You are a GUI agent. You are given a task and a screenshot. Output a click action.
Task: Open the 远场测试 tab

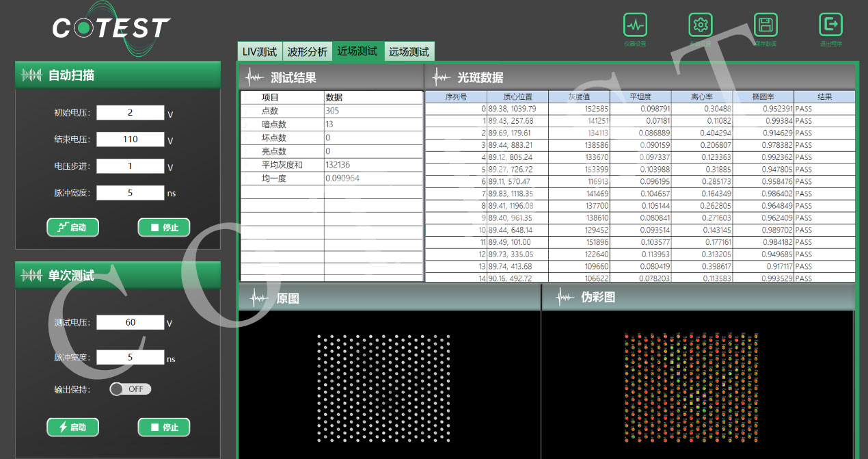[x=409, y=52]
